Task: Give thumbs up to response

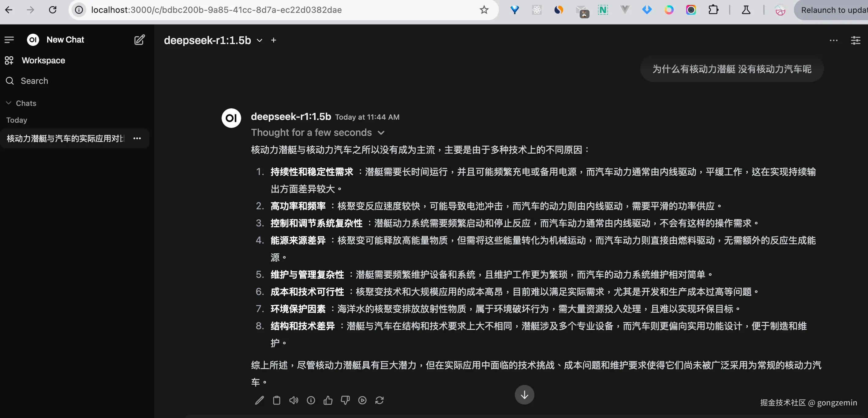Action: pos(328,400)
